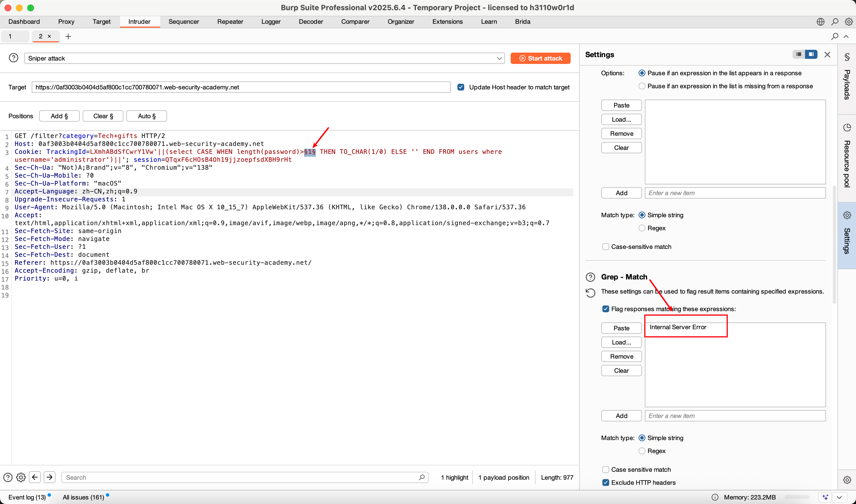Click the forward arrow in request editor

(x=50, y=477)
